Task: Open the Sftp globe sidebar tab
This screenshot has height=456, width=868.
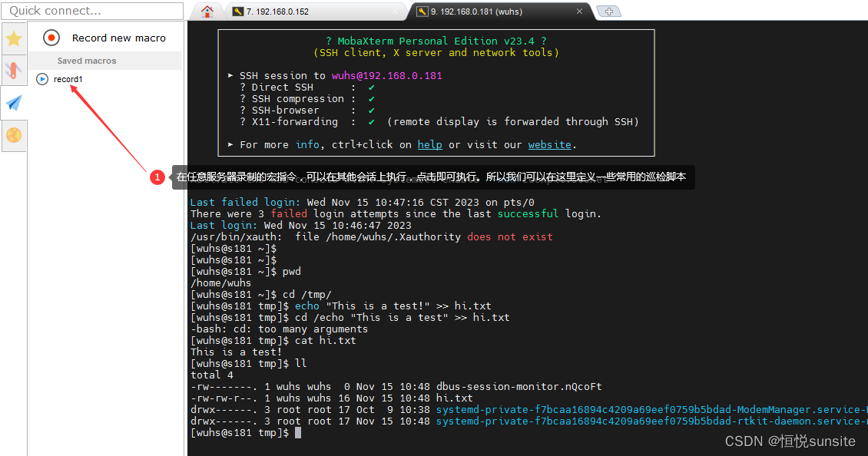Action: [14, 136]
